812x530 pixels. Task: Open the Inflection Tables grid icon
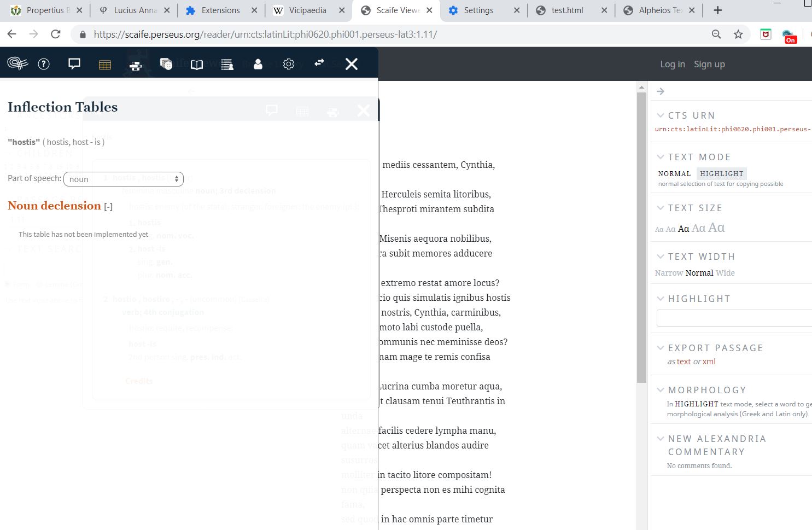(104, 64)
